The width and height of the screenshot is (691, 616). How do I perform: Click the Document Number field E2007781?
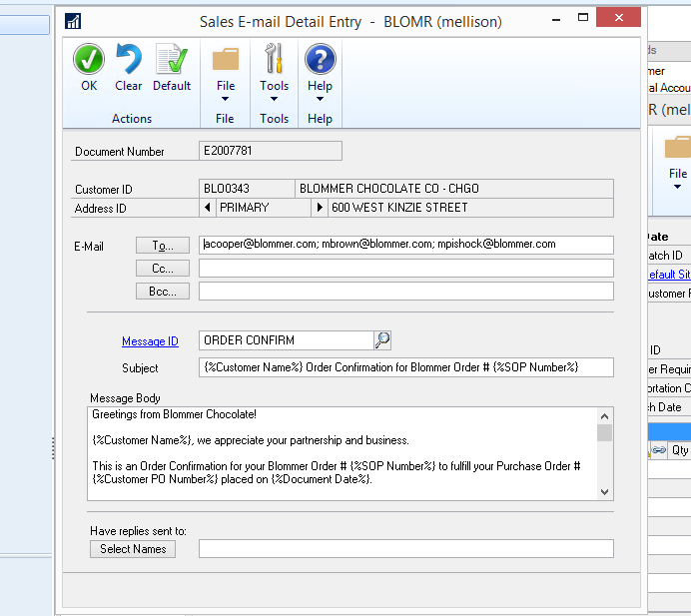click(271, 151)
